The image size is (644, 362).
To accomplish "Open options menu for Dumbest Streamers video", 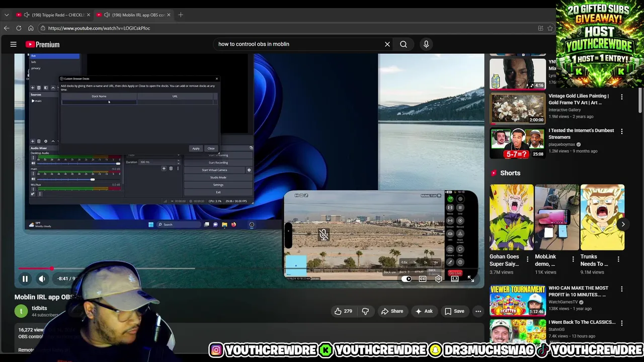I will [x=621, y=131].
